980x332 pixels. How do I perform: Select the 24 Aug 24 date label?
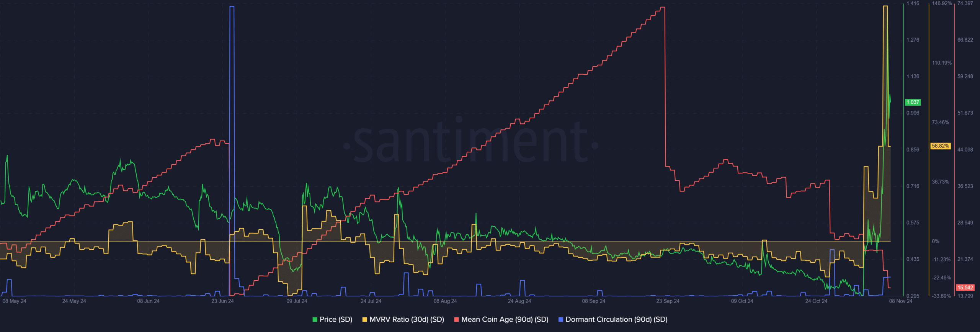pyautogui.click(x=519, y=301)
